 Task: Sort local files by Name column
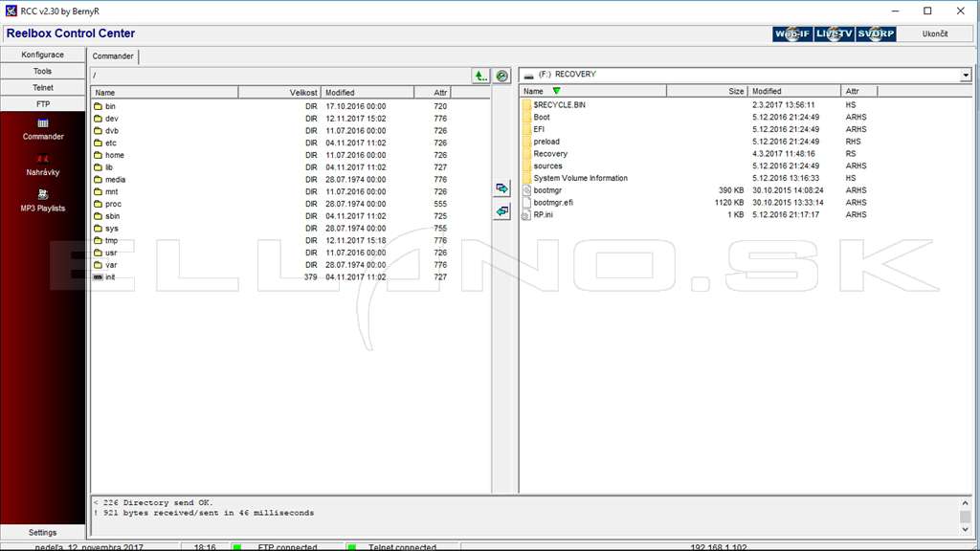point(592,91)
